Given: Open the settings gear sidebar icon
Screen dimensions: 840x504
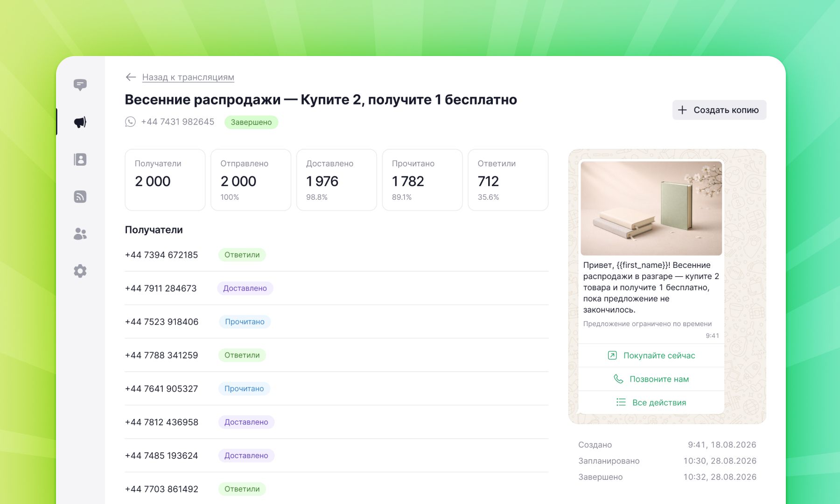Looking at the screenshot, I should pos(80,271).
